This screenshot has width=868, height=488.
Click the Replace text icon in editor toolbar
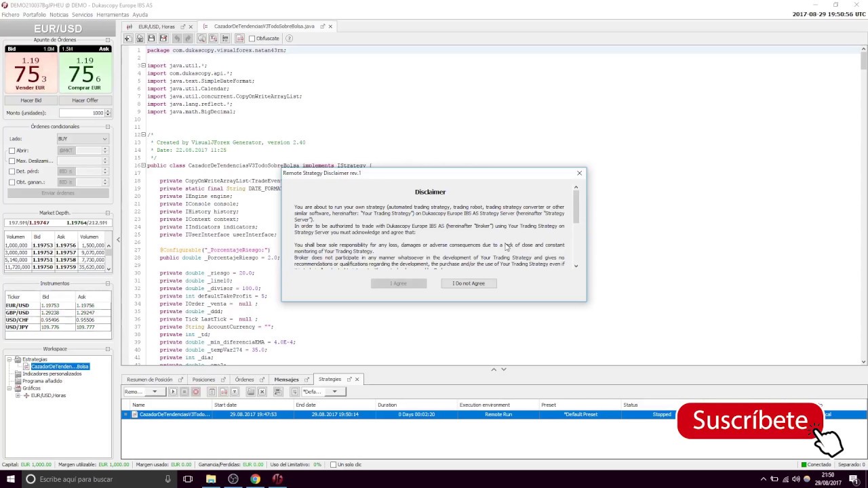click(x=213, y=39)
